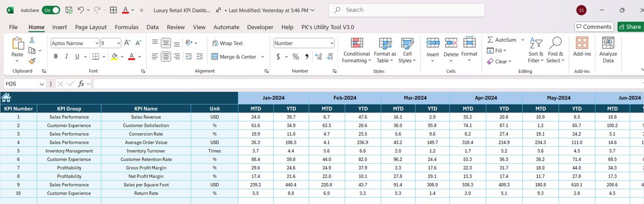
Task: Click the percent style icon
Action: point(295,57)
